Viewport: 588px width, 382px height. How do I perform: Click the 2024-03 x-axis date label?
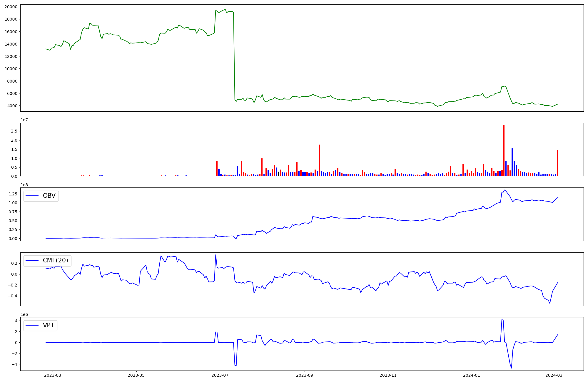554,375
